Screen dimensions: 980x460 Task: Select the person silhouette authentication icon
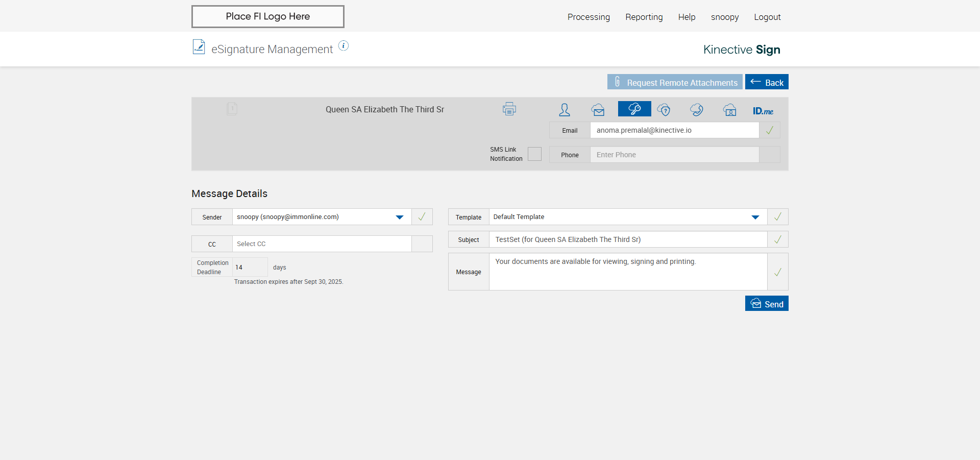click(565, 110)
